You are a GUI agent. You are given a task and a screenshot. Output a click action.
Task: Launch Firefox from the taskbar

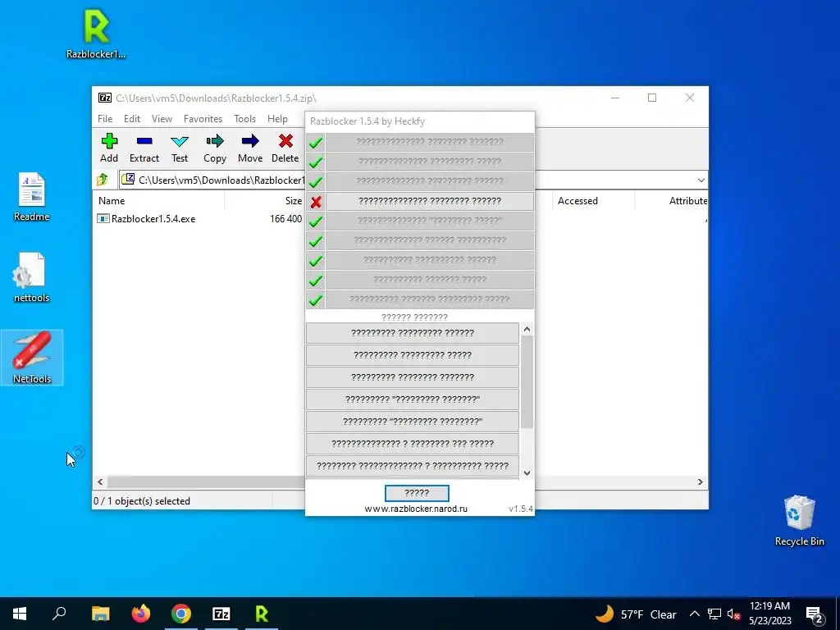141,614
